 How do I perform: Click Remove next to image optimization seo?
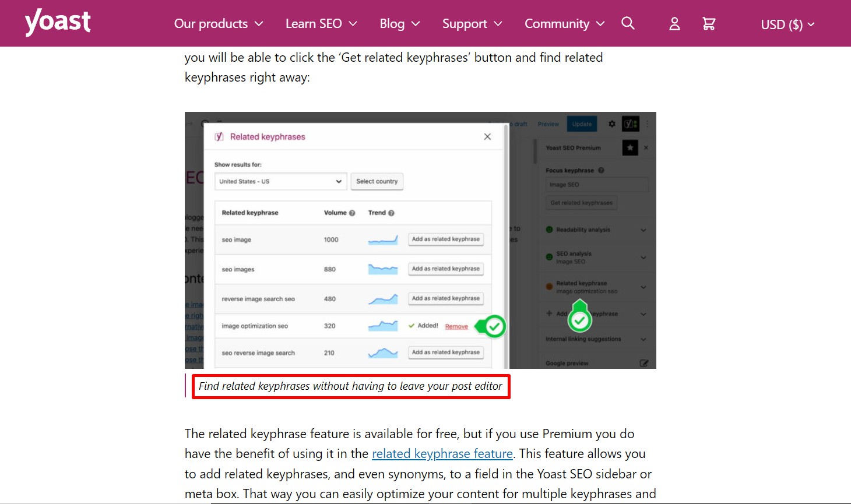[456, 326]
